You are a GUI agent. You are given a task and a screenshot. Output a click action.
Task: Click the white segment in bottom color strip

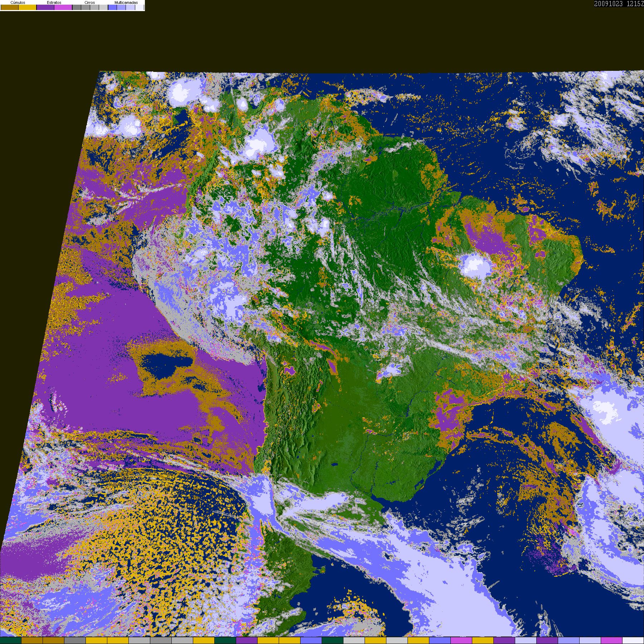tap(633, 640)
